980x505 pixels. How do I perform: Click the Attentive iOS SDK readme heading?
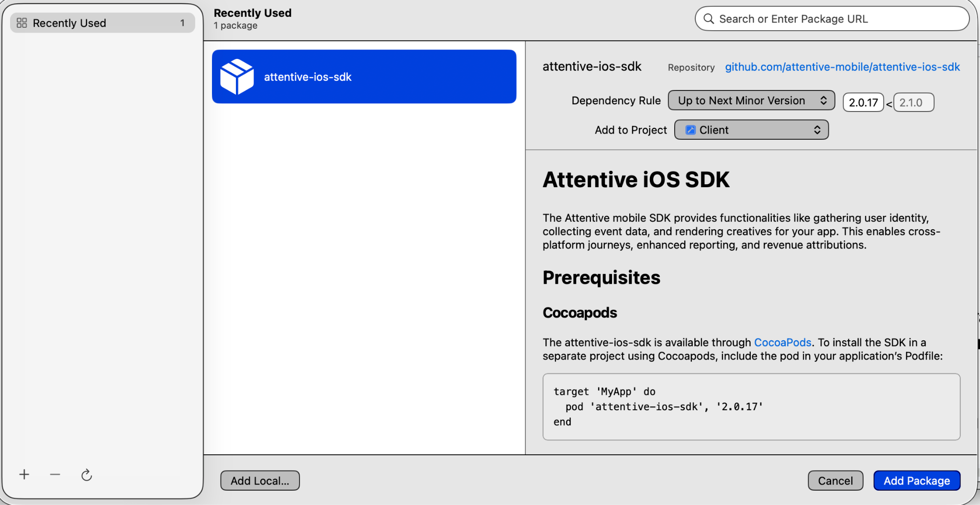pyautogui.click(x=636, y=180)
